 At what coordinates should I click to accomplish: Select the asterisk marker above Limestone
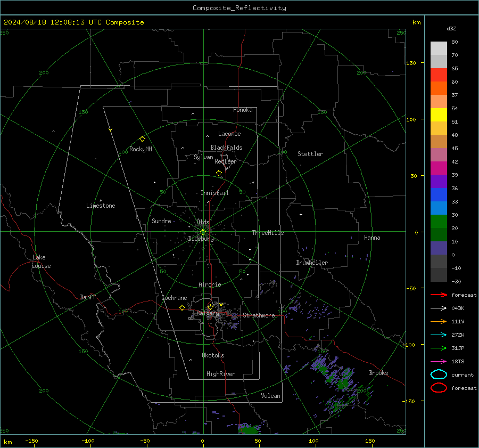[x=101, y=201]
